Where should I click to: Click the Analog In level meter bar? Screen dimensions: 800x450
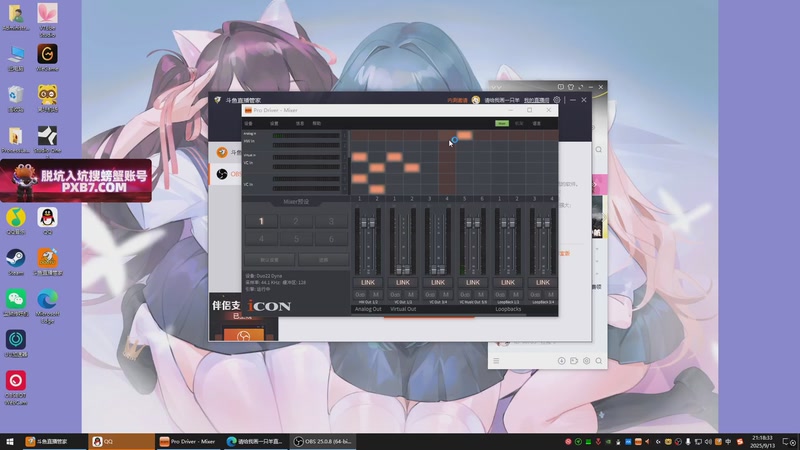[x=306, y=136]
